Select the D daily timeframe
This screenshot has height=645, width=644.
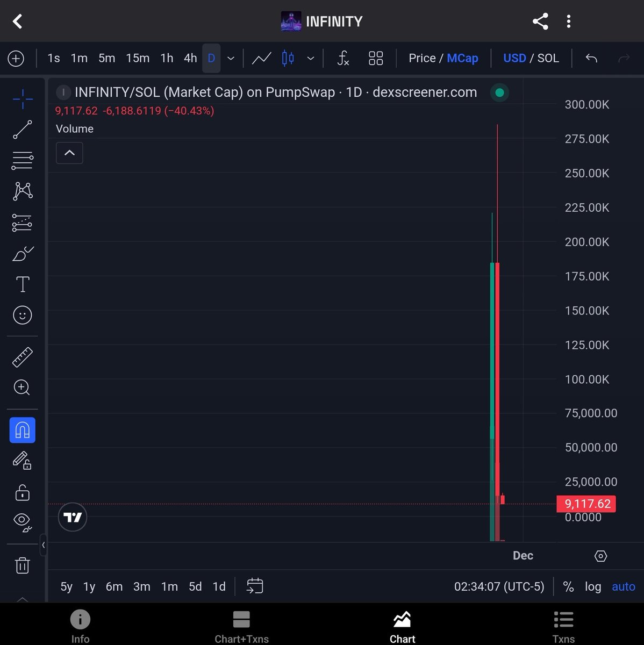(x=211, y=58)
